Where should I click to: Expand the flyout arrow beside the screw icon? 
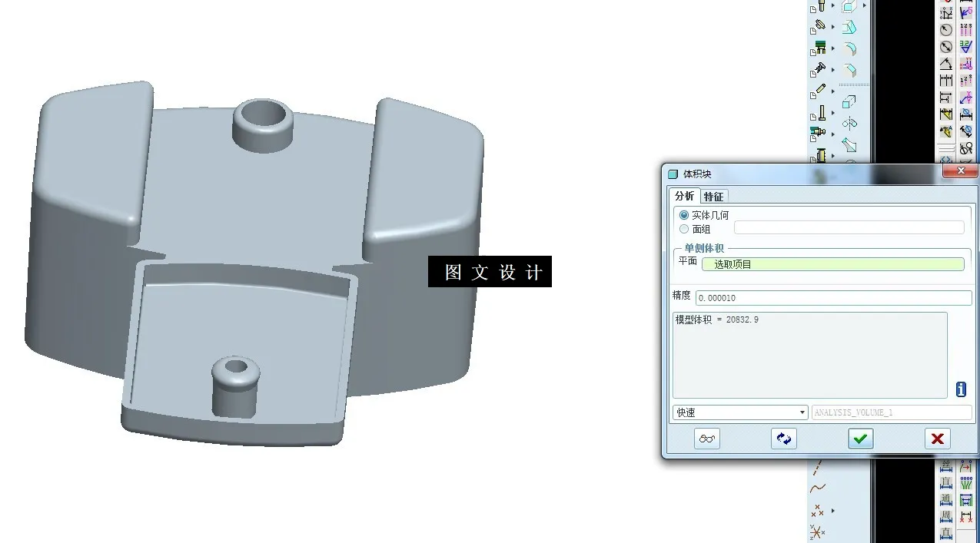point(833,69)
